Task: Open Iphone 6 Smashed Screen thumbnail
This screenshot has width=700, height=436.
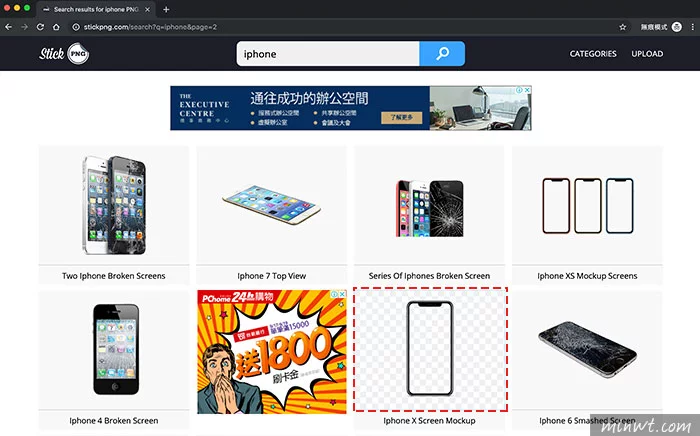Action: tap(588, 349)
